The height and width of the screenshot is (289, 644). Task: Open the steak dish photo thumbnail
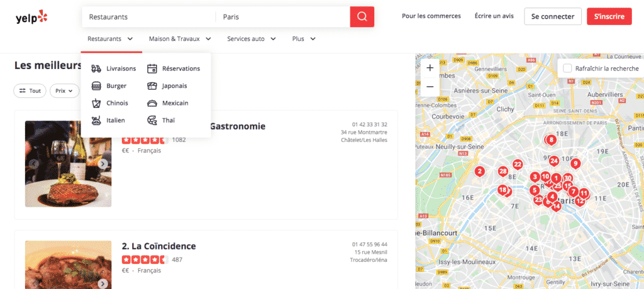[x=68, y=164]
